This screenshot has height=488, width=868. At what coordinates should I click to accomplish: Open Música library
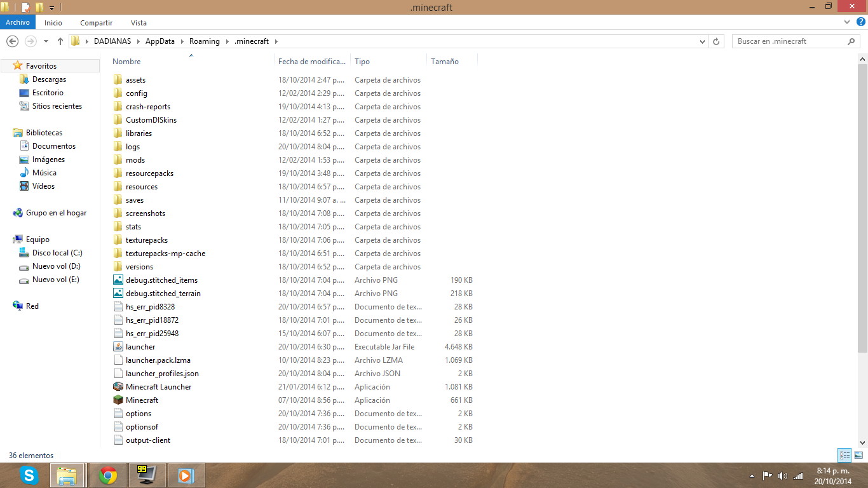44,173
